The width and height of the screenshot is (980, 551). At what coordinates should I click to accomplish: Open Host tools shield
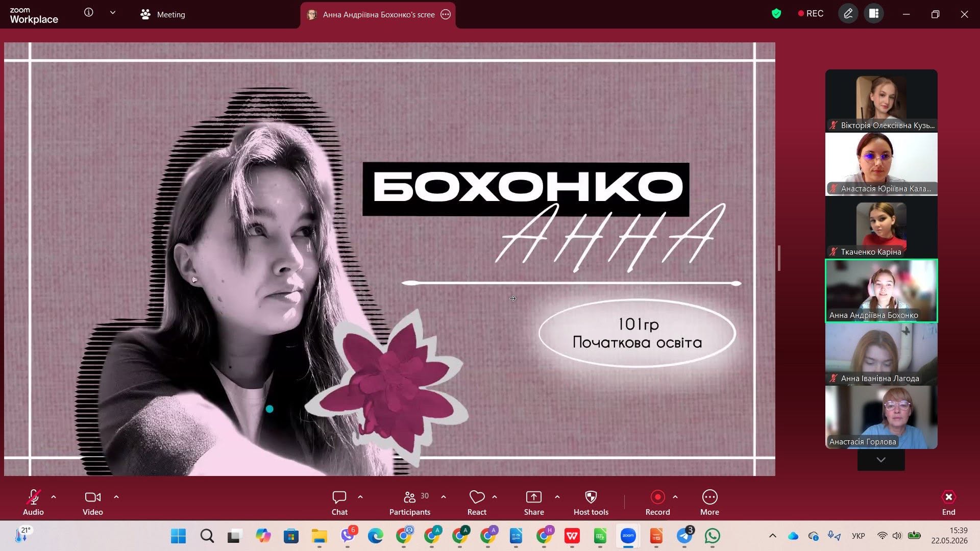click(591, 503)
